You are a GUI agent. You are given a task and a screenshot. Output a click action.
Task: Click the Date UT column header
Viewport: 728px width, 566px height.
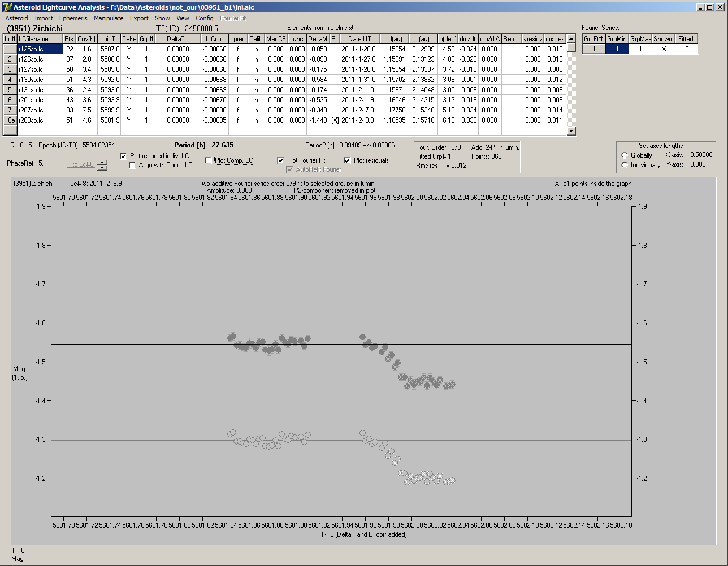pyautogui.click(x=359, y=39)
